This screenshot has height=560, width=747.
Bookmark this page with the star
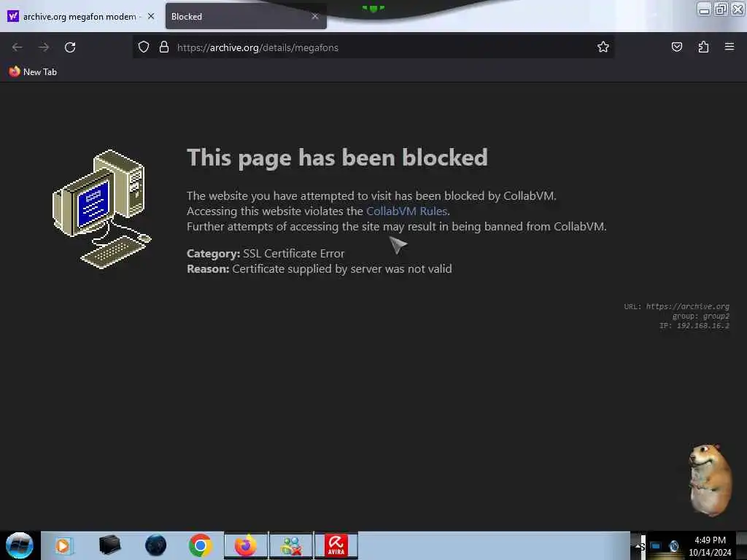point(603,47)
